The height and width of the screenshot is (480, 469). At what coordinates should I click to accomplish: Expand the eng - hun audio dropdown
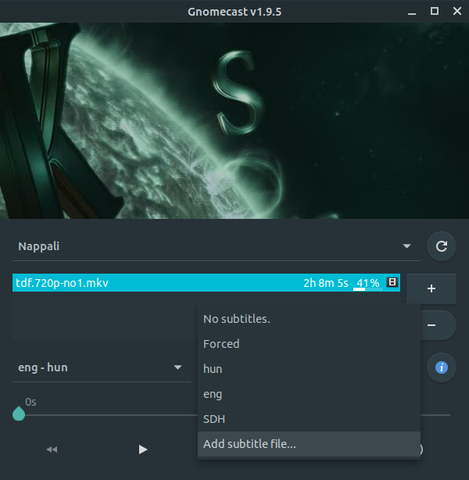102,368
